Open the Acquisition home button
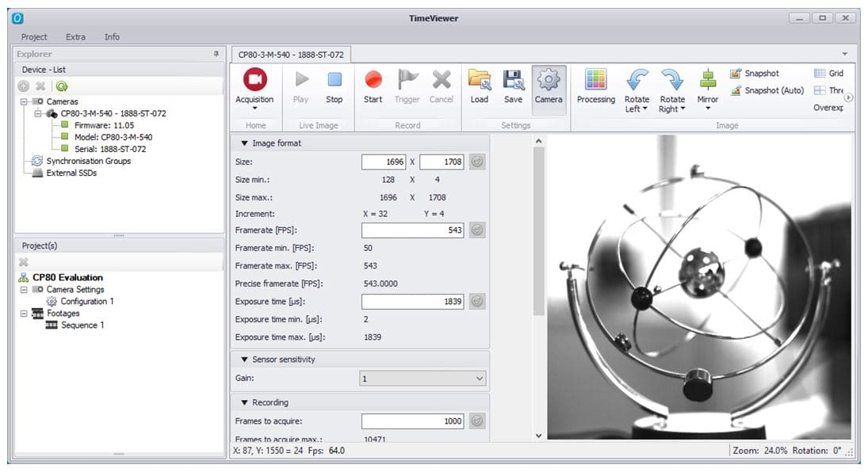Image resolution: width=868 pixels, height=472 pixels. point(254,88)
